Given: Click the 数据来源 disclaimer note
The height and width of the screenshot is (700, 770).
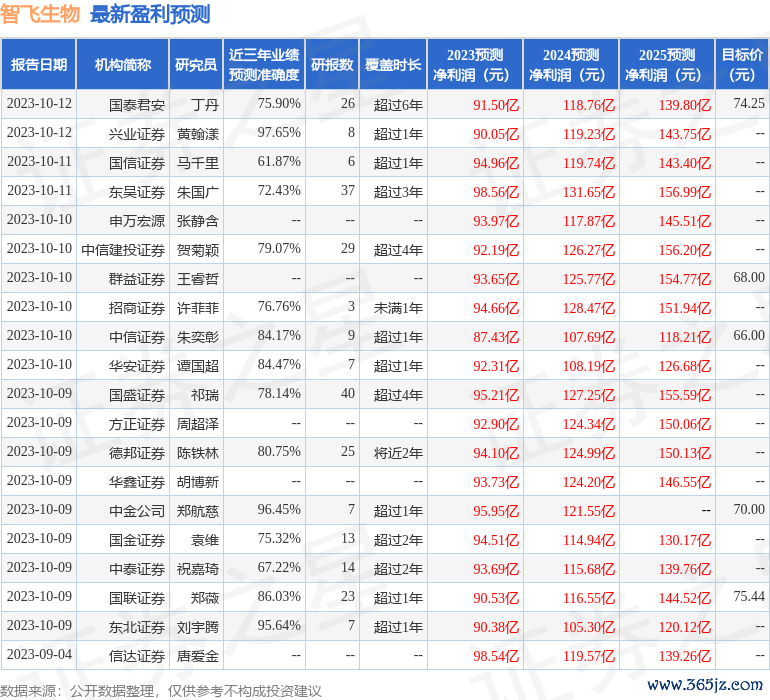Looking at the screenshot, I should 161,691.
